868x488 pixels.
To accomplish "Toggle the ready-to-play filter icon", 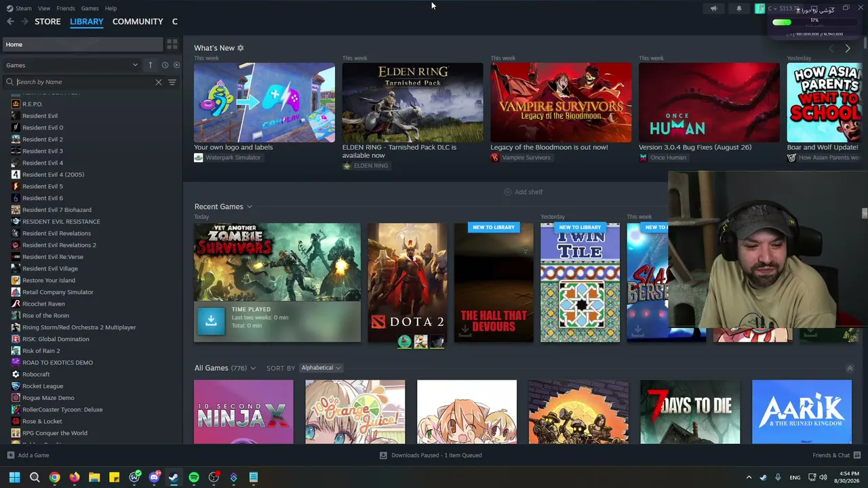I will [176, 65].
